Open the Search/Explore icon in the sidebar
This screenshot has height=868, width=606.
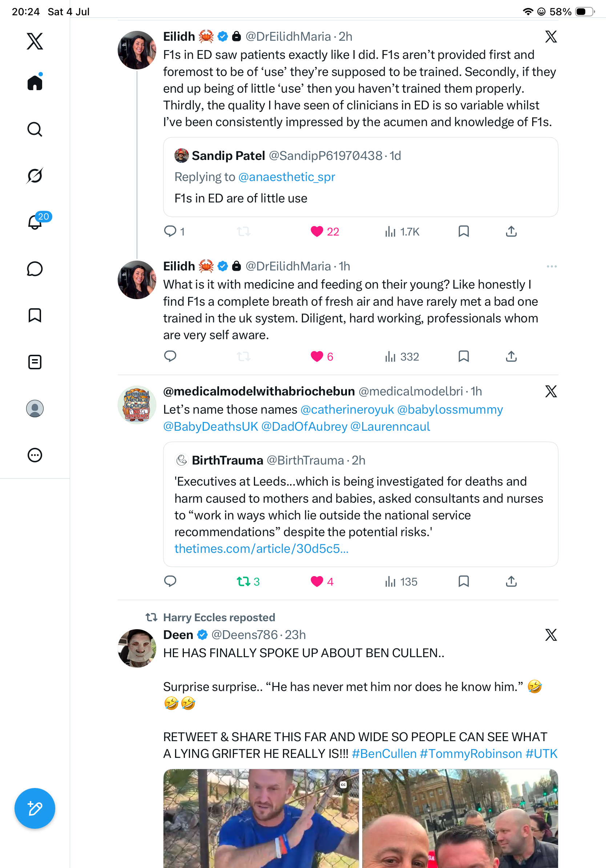click(35, 129)
